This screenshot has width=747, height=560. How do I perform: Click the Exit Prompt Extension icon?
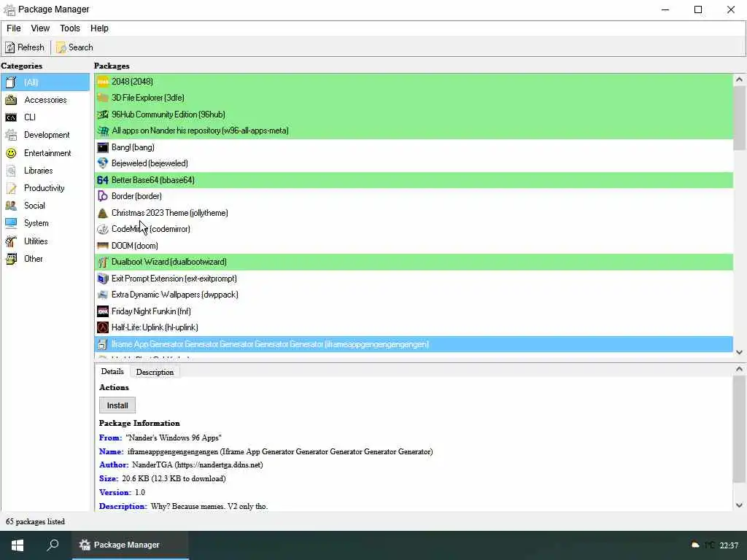(103, 279)
